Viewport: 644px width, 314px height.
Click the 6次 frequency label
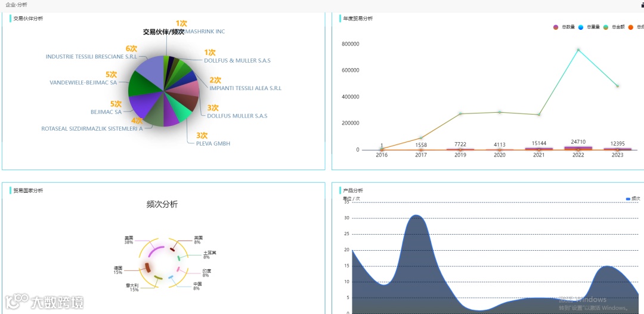point(131,48)
